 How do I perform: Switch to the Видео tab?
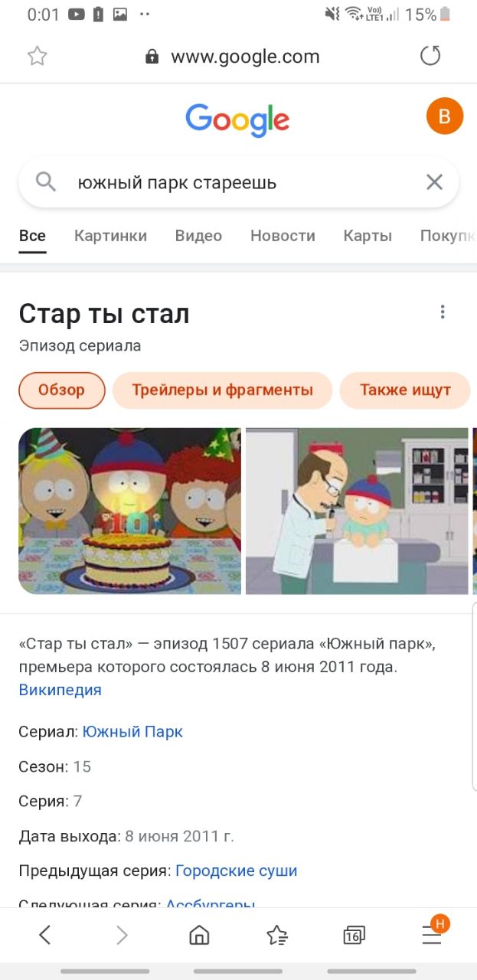pyautogui.click(x=198, y=236)
